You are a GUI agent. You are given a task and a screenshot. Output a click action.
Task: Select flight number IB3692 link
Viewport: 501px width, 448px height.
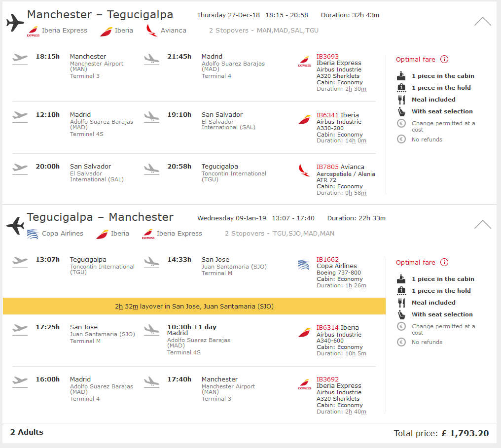327,379
